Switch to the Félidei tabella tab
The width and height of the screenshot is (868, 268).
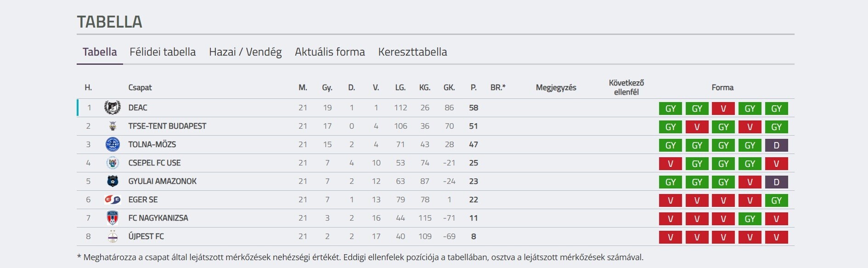(x=163, y=52)
